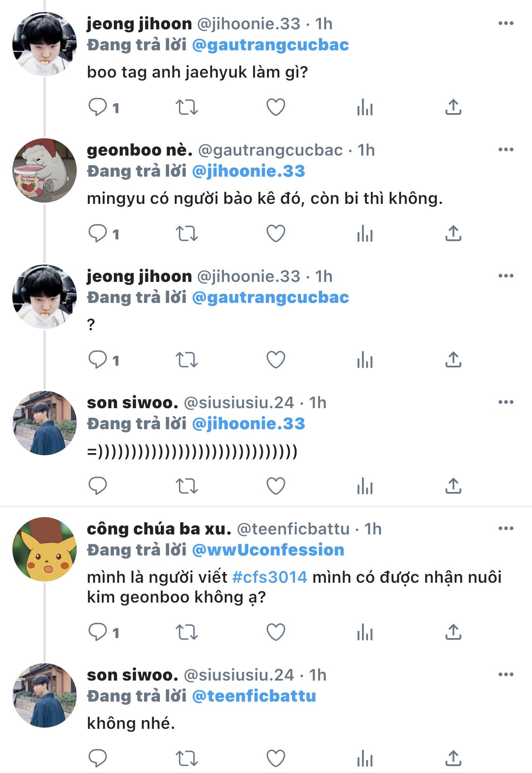Share geonboo's "mingyu có người bảo kê" tweet
The width and height of the screenshot is (532, 773).
pyautogui.click(x=453, y=234)
